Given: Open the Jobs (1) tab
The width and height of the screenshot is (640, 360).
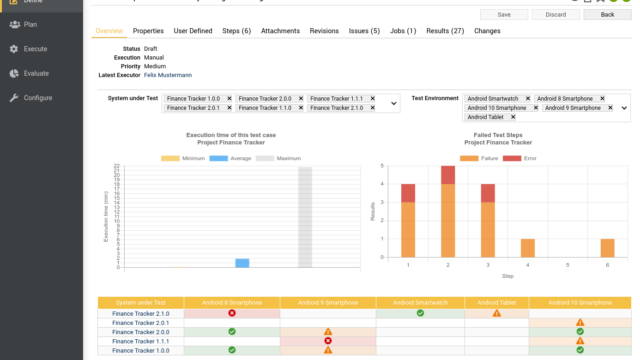Looking at the screenshot, I should tap(403, 31).
